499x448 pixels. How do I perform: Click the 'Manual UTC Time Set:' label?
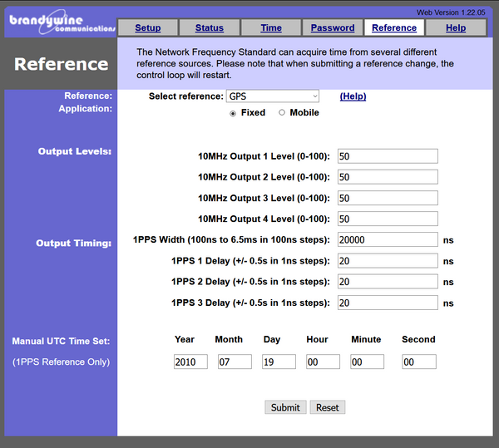(61, 341)
